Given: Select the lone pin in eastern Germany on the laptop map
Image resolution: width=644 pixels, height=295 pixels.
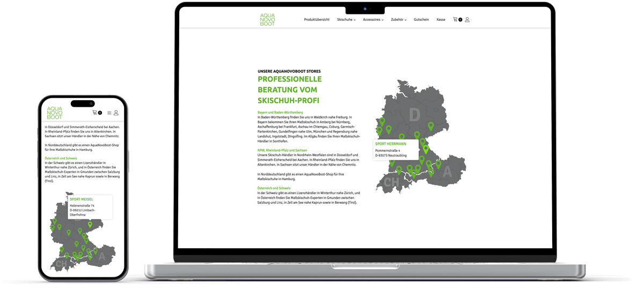Looking at the screenshot, I should [x=431, y=126].
